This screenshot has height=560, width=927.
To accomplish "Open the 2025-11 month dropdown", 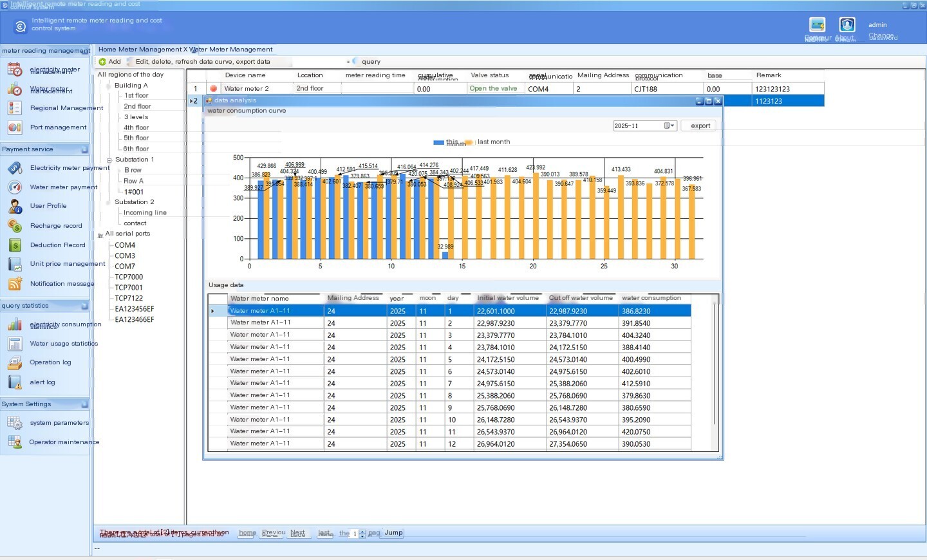I will (x=669, y=126).
